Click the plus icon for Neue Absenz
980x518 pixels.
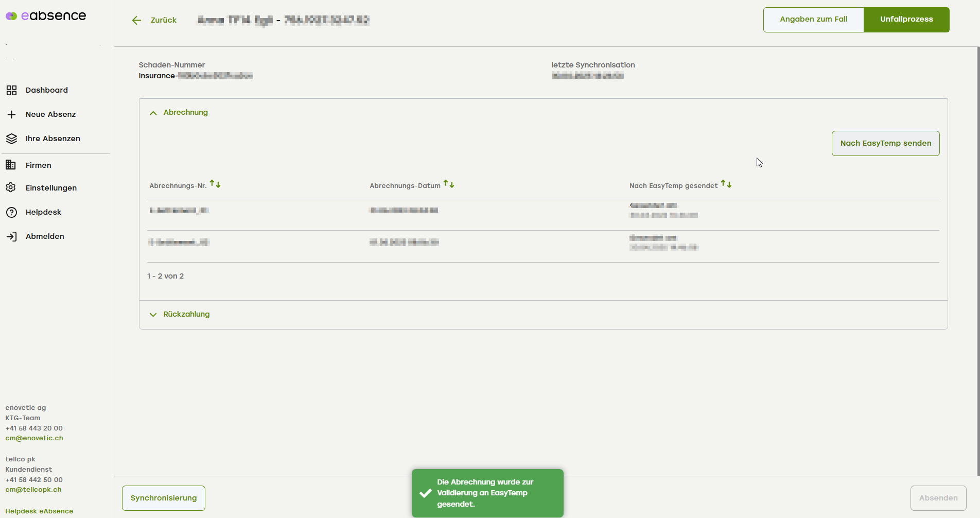[11, 114]
